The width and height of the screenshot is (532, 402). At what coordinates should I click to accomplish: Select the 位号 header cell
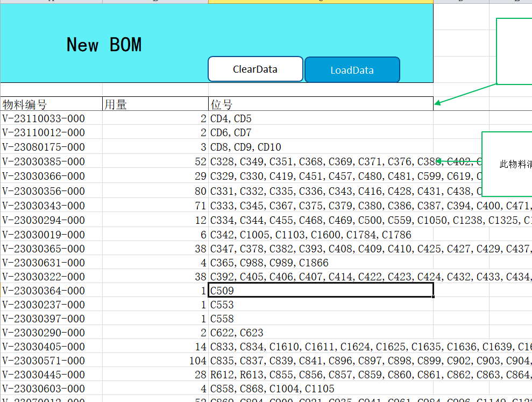coord(321,104)
